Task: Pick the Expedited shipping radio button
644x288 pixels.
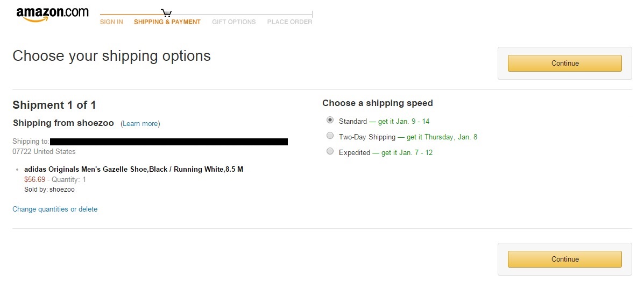Action: pos(330,152)
